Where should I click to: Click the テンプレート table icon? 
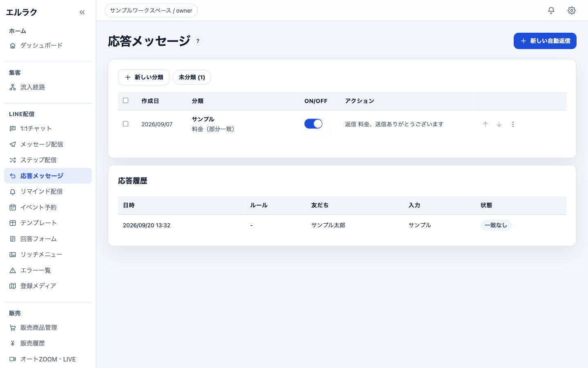coord(13,223)
